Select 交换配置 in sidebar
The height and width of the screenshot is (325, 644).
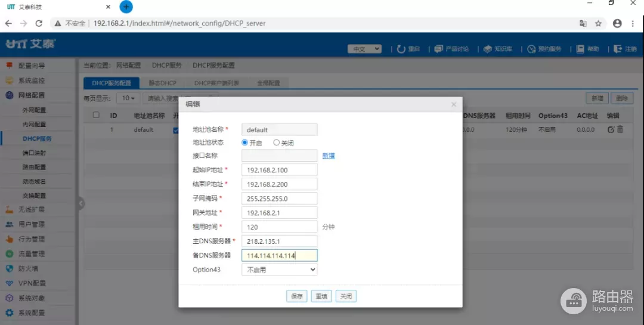coord(34,196)
